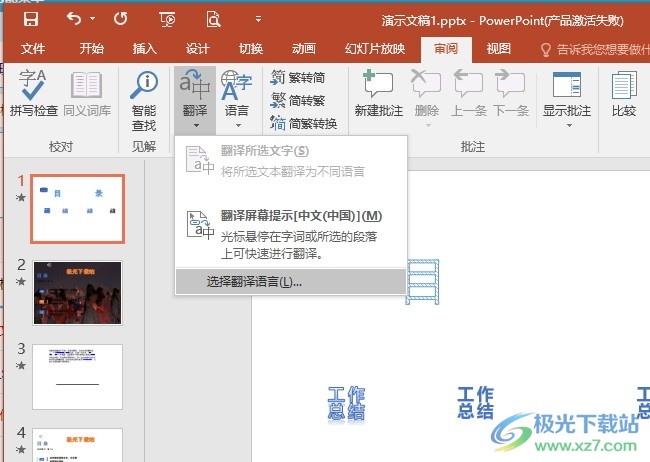The width and height of the screenshot is (650, 462).
Task: Select slide 1 thumbnail
Action: (x=78, y=209)
